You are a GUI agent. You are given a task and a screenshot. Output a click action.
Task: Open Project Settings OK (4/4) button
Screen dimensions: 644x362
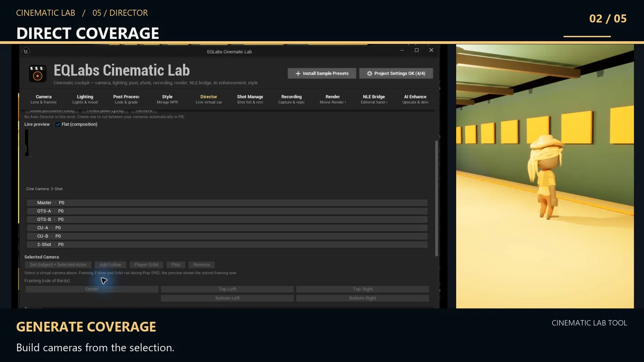(x=396, y=73)
